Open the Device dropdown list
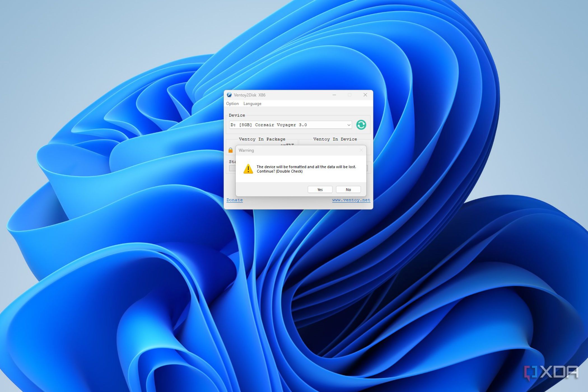The image size is (588, 392). click(290, 125)
